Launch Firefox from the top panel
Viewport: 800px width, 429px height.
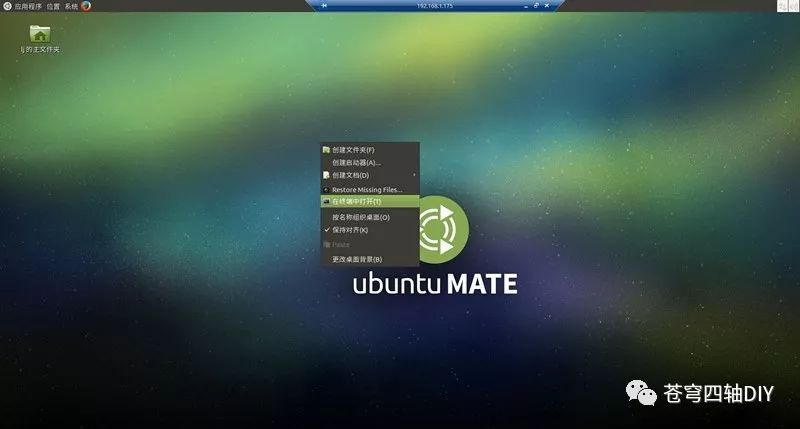[86, 6]
